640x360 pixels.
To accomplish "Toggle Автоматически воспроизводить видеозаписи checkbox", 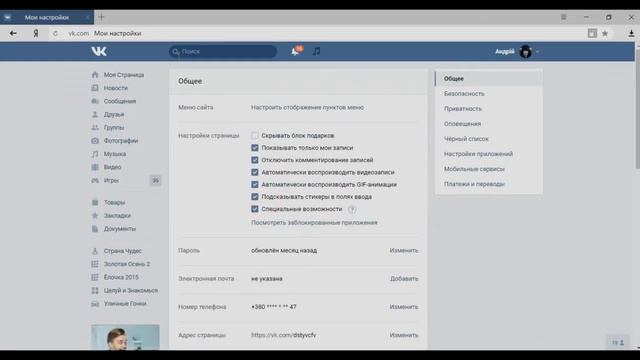I will tap(255, 172).
